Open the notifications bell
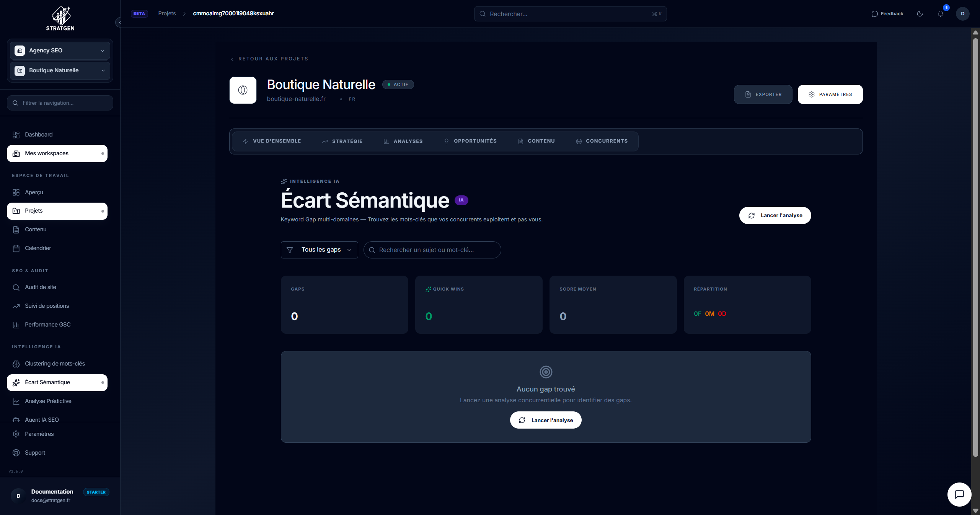Image resolution: width=980 pixels, height=515 pixels. pyautogui.click(x=941, y=13)
